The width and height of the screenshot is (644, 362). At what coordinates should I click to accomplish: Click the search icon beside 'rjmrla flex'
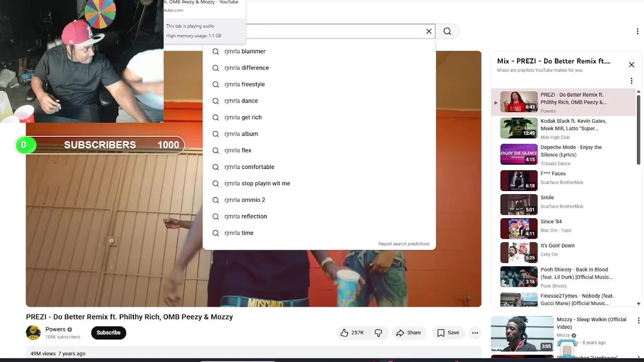tap(215, 150)
